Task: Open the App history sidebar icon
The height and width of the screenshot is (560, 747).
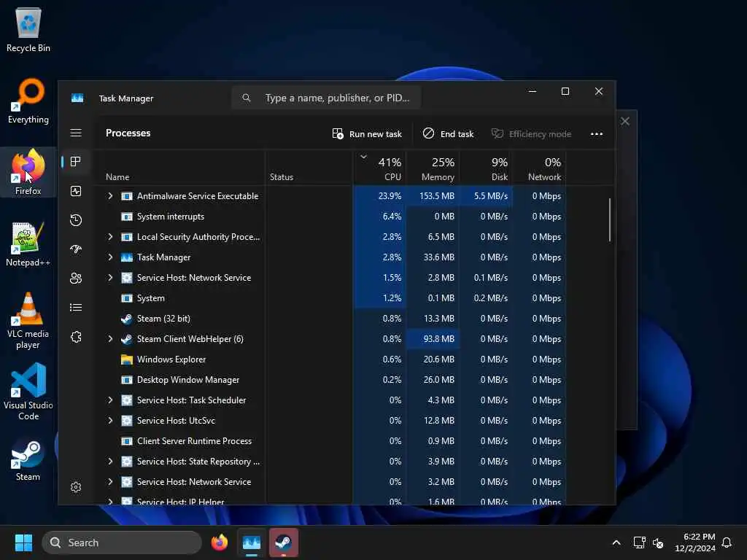Action: (x=76, y=220)
